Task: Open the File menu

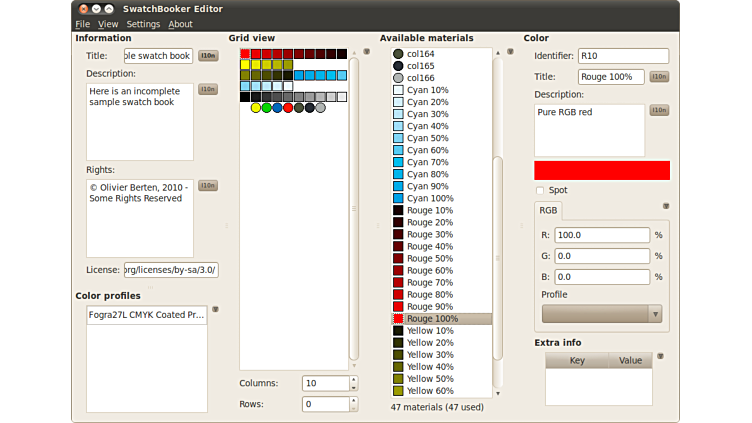Action: tap(82, 24)
